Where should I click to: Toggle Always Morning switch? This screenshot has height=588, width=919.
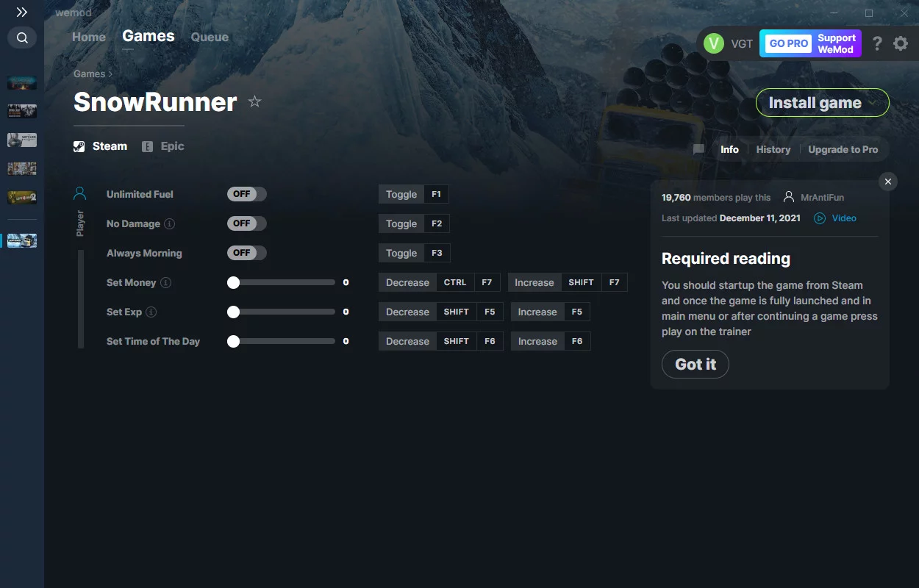click(246, 253)
